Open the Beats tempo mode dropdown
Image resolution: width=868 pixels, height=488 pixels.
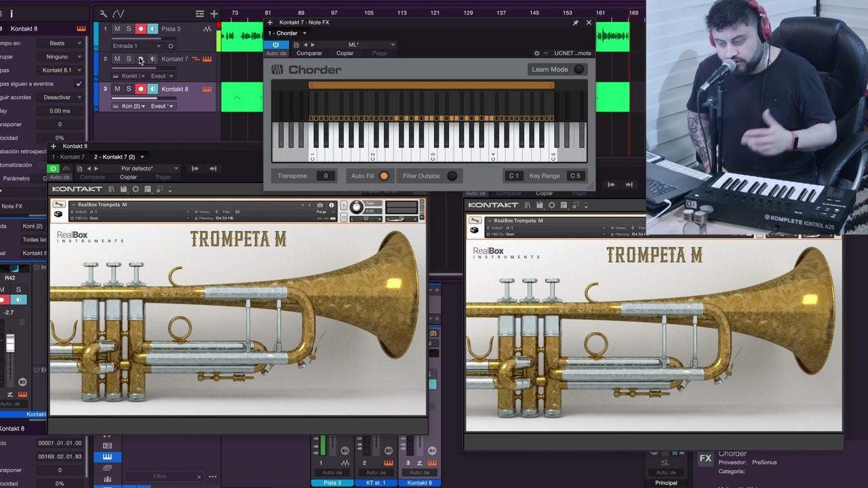[60, 43]
